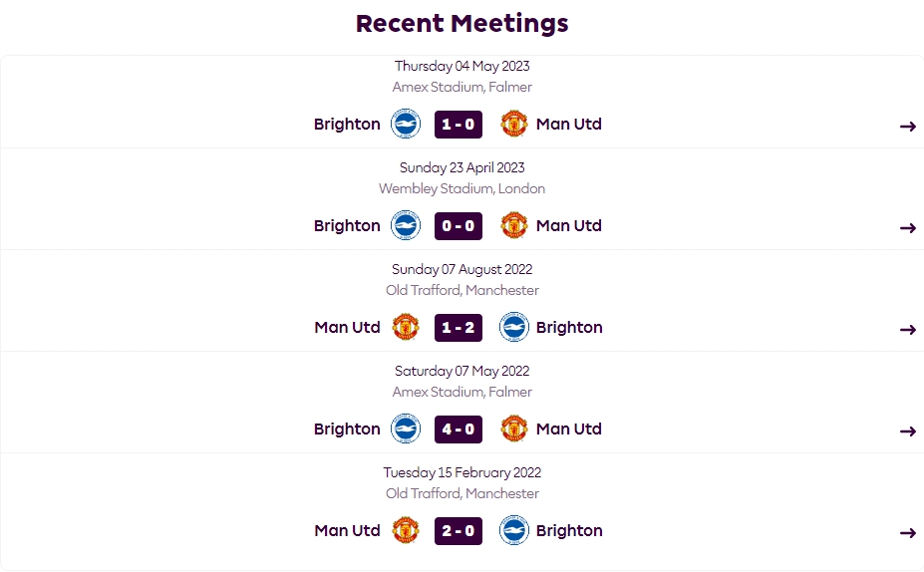Screen dimensions: 924x572
Task: Click the 1 - 0 score box
Action: pos(459,125)
